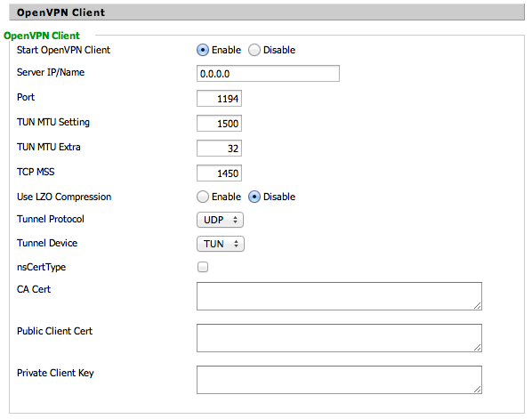Click the 'Public Client Cert' label

(x=54, y=331)
